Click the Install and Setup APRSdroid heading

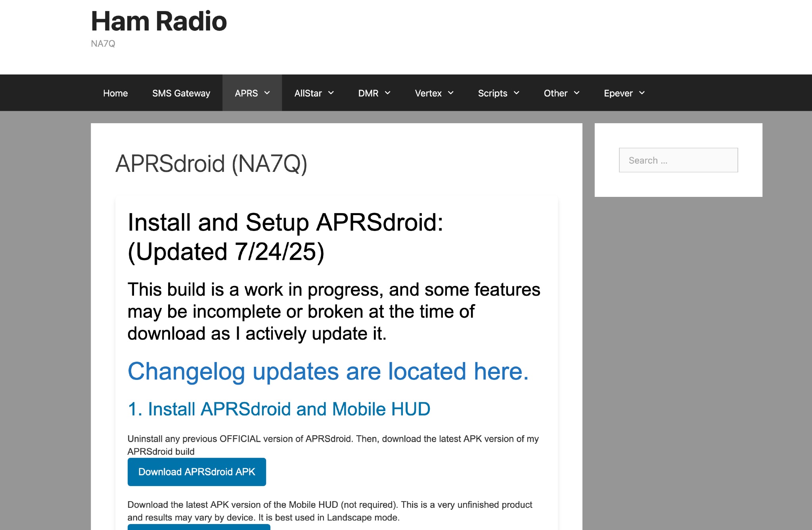pyautogui.click(x=285, y=237)
